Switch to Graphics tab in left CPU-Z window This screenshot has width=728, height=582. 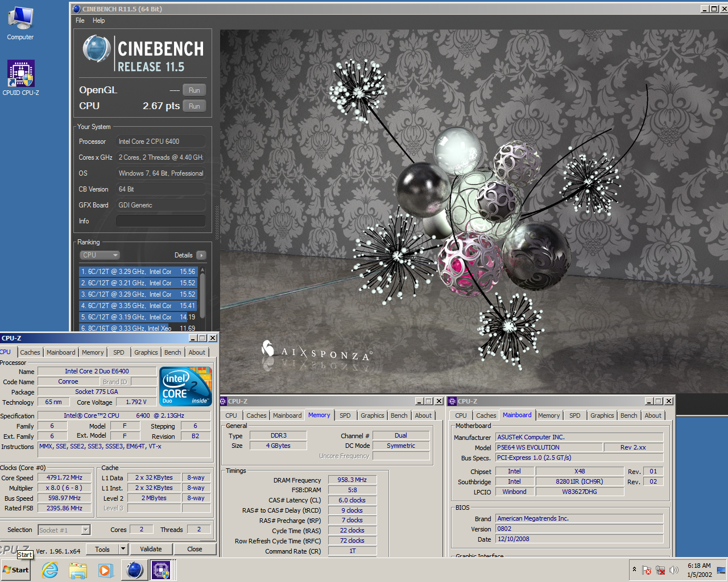click(146, 352)
